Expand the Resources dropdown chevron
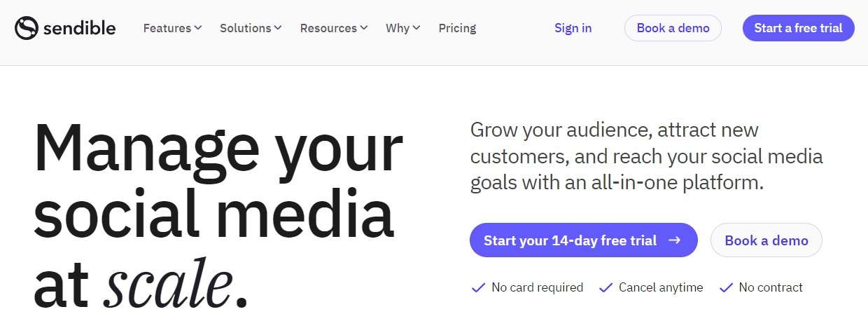Viewport: 868px width, 328px height. pos(364,28)
